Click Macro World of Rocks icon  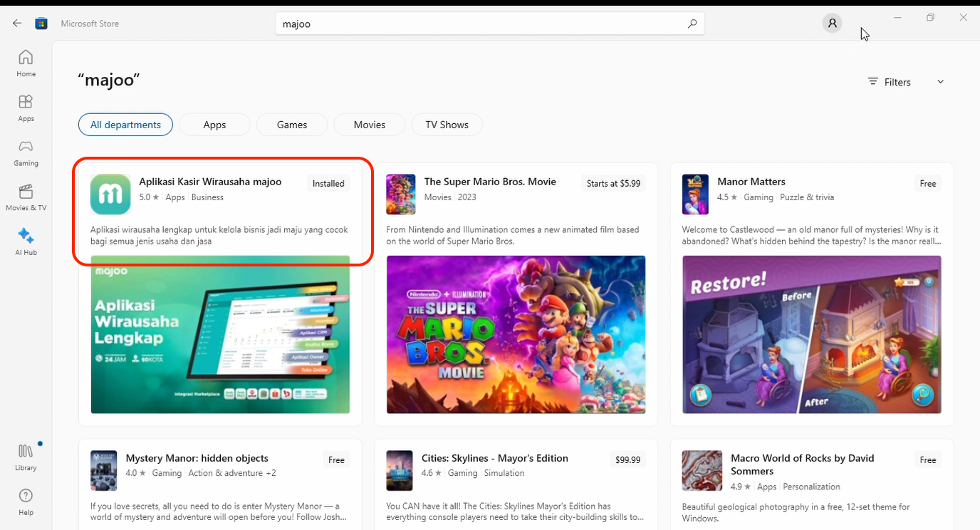pyautogui.click(x=702, y=471)
